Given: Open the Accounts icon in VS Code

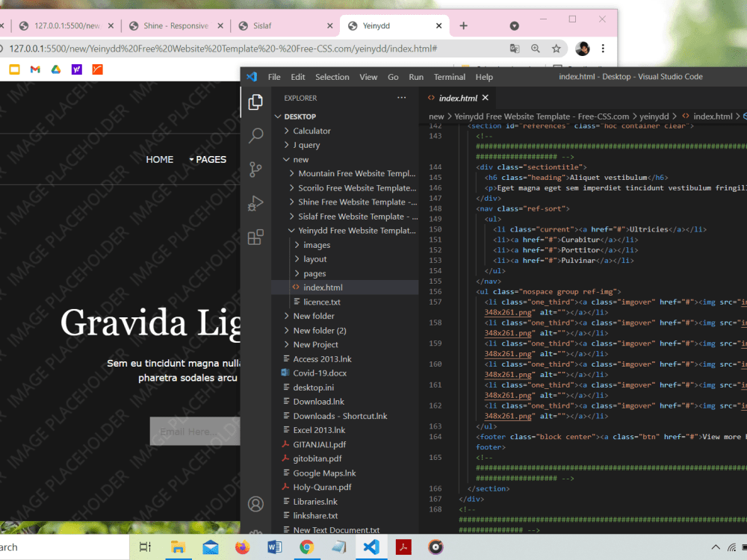Looking at the screenshot, I should pyautogui.click(x=255, y=504).
